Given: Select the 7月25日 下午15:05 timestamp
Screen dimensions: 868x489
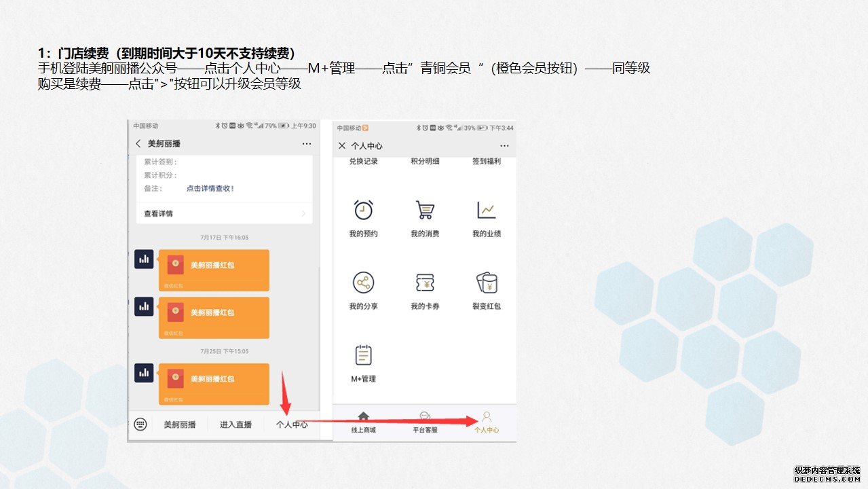Looking at the screenshot, I should coord(225,351).
